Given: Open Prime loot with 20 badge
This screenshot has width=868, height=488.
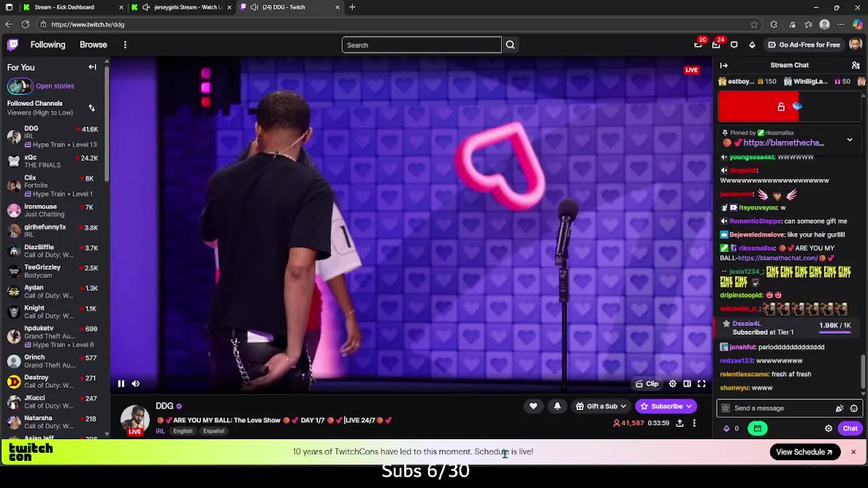Looking at the screenshot, I should [x=698, y=44].
